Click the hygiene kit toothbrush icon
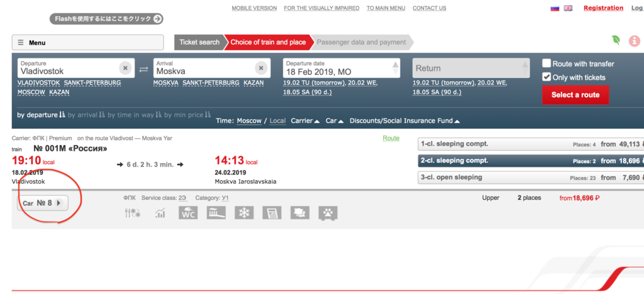 tap(216, 212)
